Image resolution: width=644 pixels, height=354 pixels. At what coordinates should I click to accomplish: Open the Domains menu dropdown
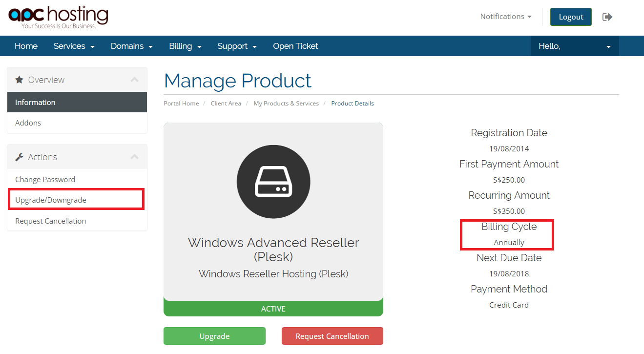click(132, 46)
